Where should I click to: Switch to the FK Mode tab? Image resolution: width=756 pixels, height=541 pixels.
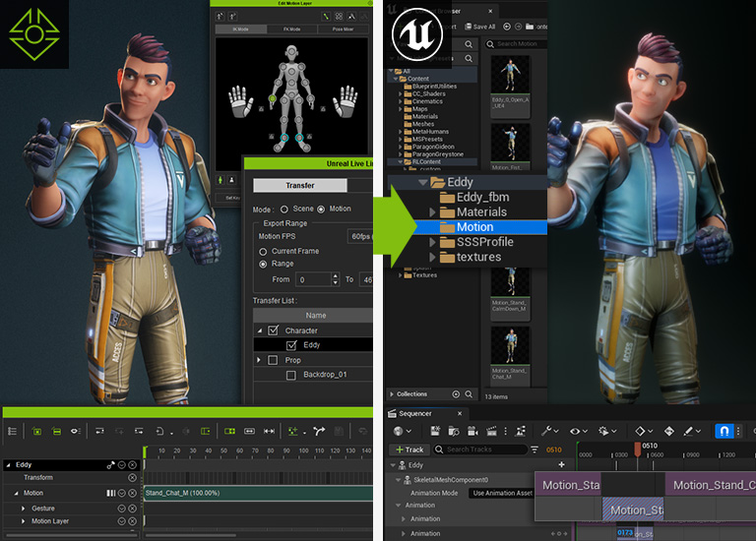tap(291, 30)
